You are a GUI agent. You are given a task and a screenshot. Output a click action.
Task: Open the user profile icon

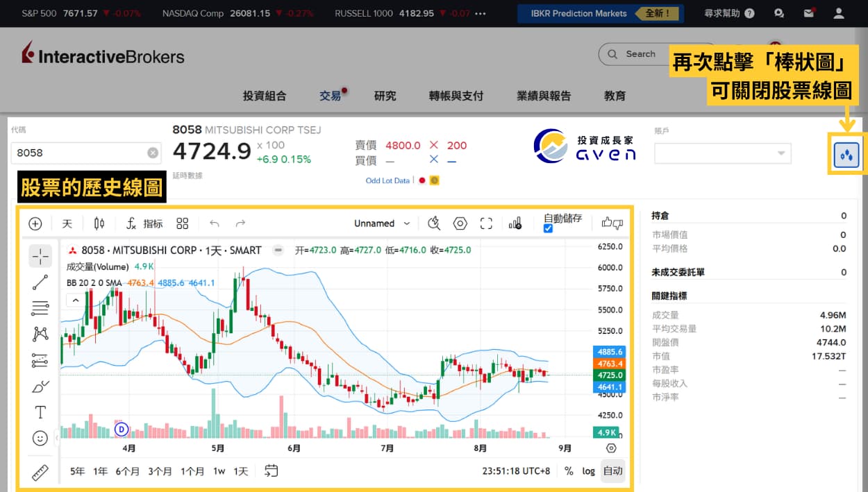839,13
